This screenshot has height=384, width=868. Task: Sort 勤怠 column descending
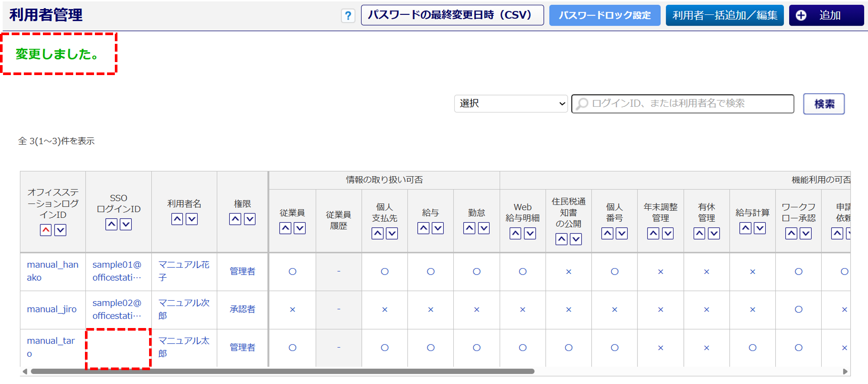pyautogui.click(x=484, y=228)
